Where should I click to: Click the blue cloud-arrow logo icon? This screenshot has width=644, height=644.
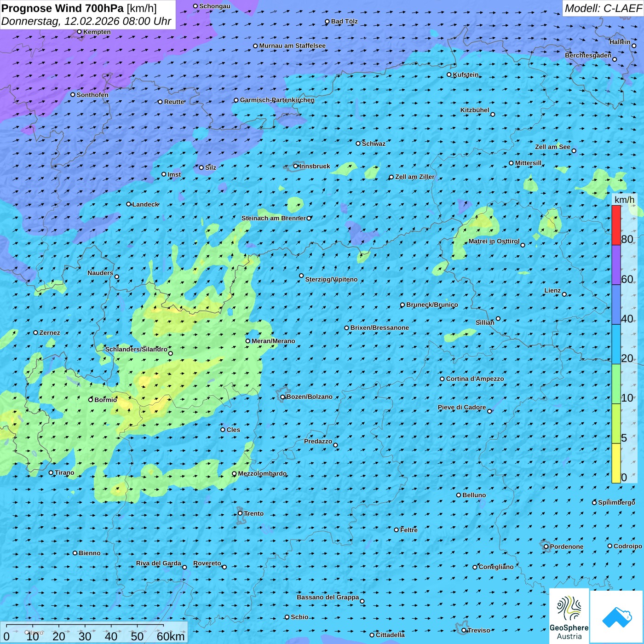(617, 617)
